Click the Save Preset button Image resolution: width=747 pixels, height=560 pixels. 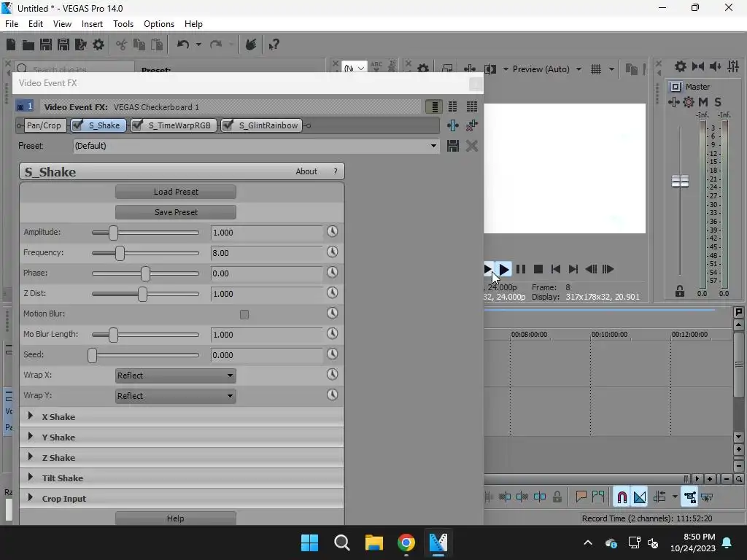point(176,212)
